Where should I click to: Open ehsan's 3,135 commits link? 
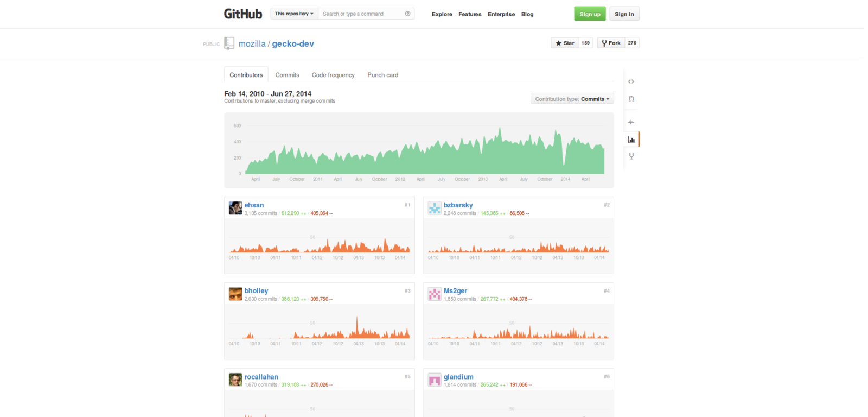260,213
